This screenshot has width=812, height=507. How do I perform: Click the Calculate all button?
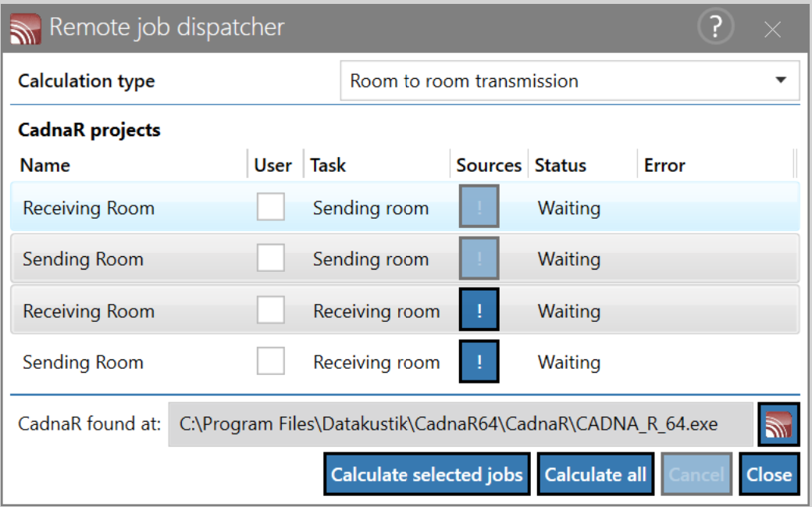[x=596, y=474]
